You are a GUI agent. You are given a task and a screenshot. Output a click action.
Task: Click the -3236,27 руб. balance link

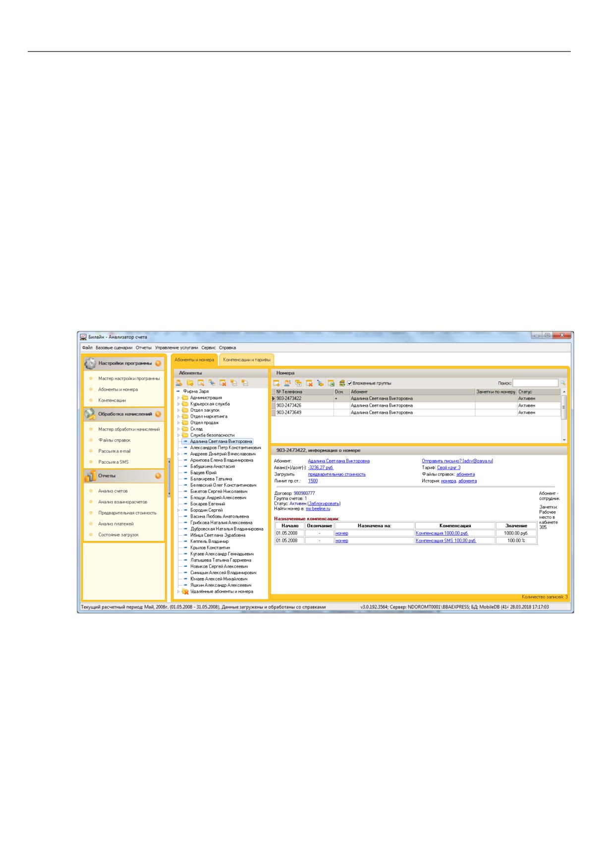click(x=321, y=468)
